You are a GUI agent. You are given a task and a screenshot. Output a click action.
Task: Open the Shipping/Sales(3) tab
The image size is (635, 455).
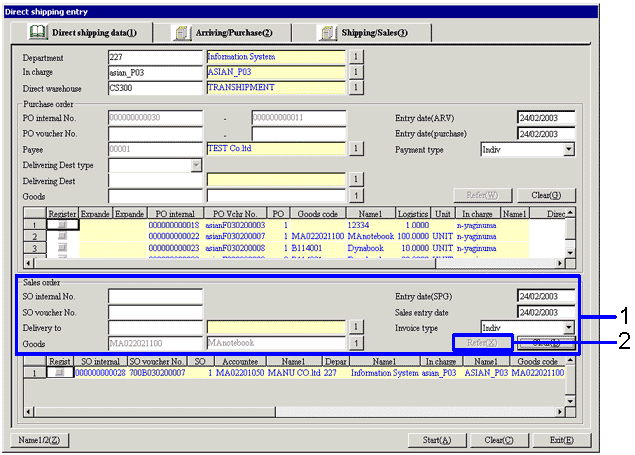tap(362, 33)
